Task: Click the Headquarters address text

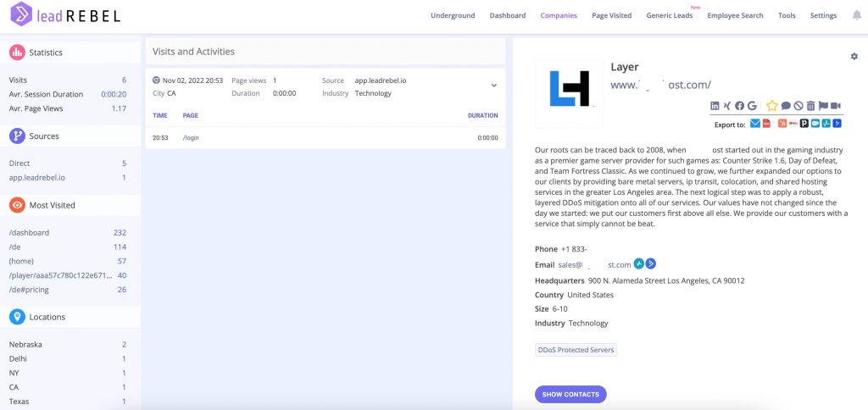Action: tap(666, 280)
